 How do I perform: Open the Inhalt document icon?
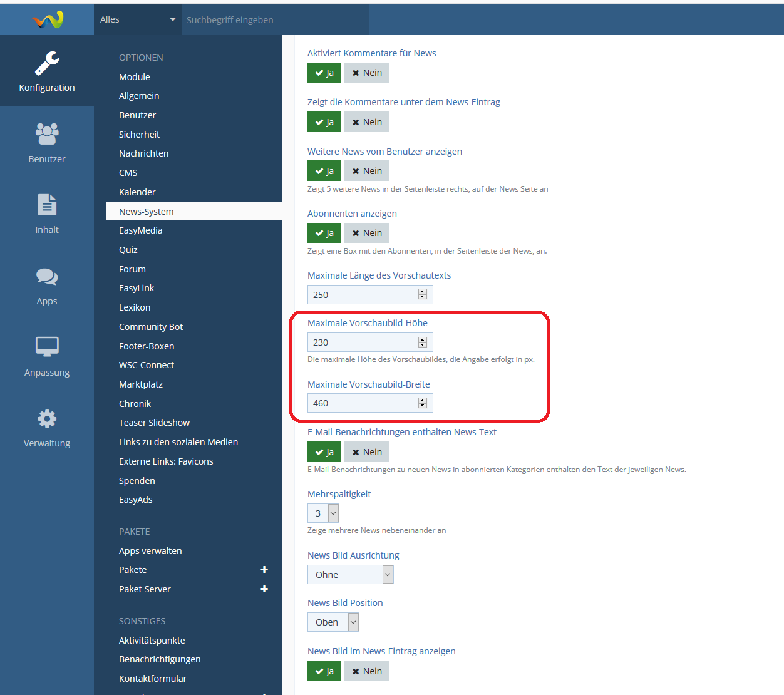coord(47,205)
